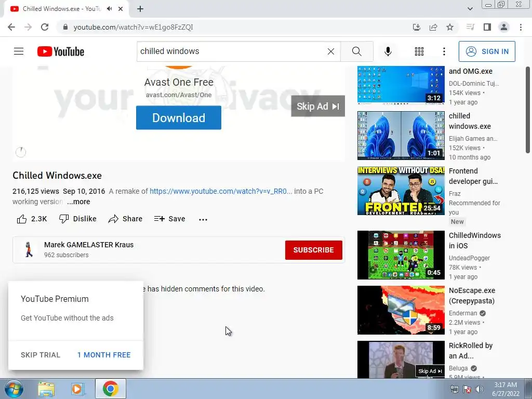Open Chrome three-dot menu
Screen dimensions: 532x399
[x=521, y=27]
